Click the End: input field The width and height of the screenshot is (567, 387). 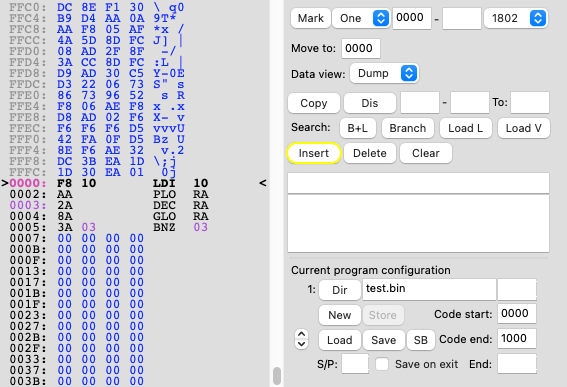pyautogui.click(x=517, y=364)
